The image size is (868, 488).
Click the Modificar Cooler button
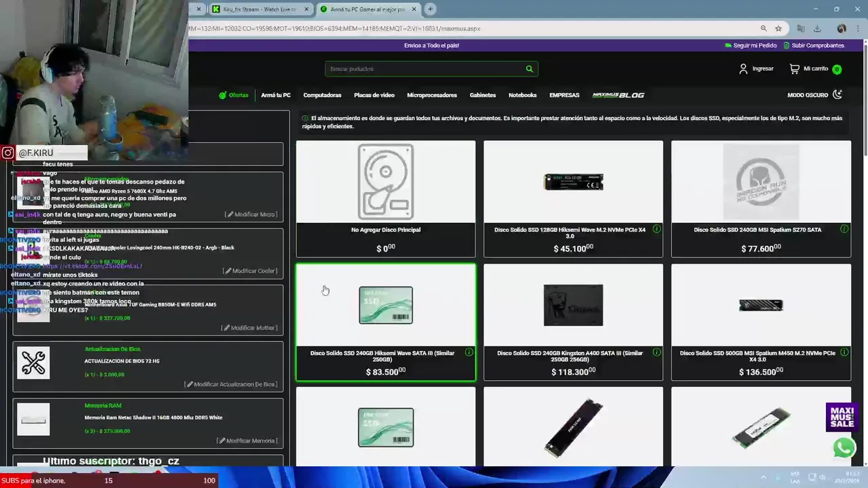point(249,270)
